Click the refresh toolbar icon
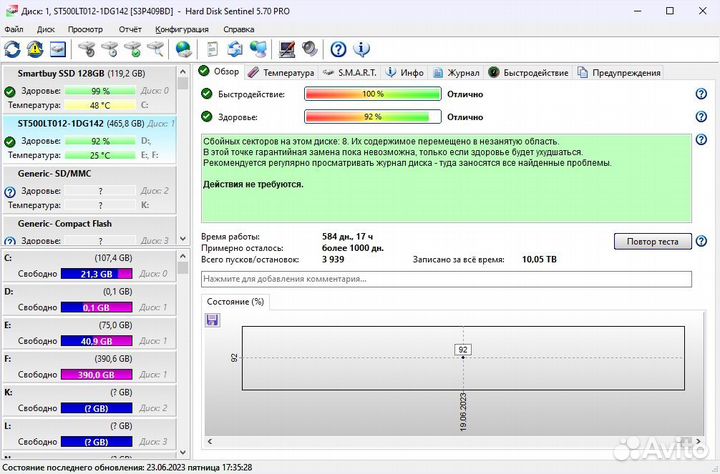This screenshot has width=720, height=474. [x=12, y=49]
